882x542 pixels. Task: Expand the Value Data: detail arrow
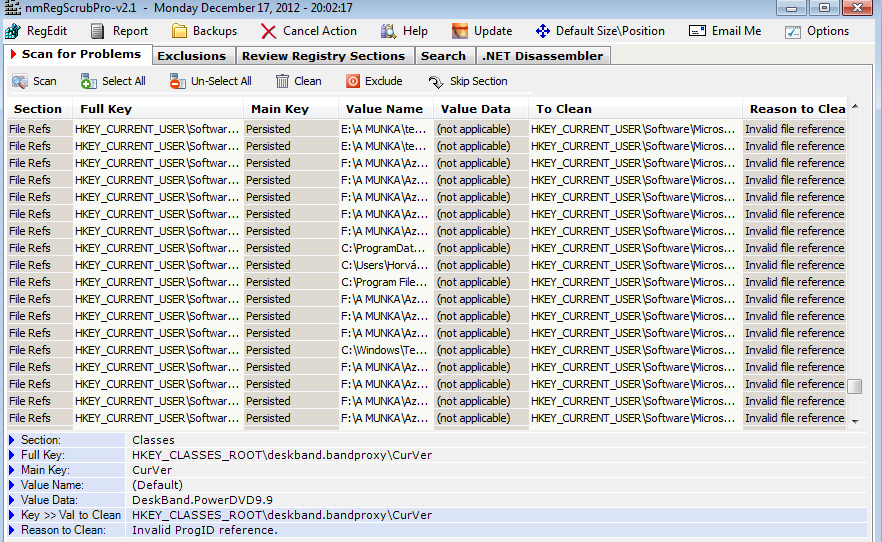(x=11, y=500)
